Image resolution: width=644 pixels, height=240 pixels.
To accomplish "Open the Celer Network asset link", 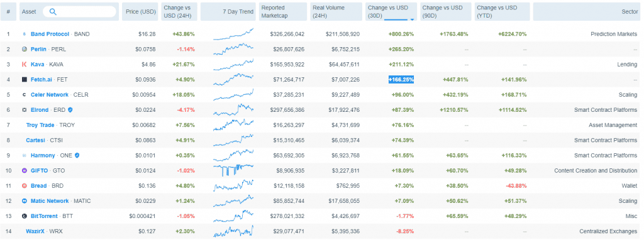I will (x=50, y=95).
